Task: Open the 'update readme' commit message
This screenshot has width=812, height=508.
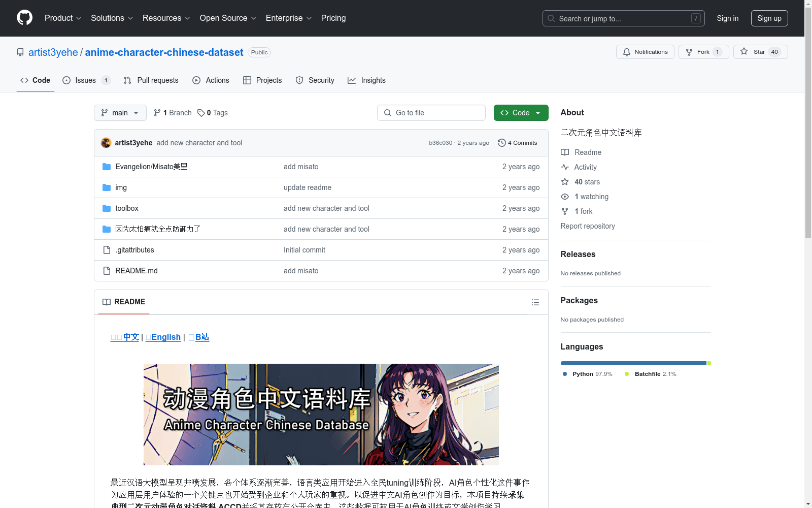Action: [x=308, y=187]
